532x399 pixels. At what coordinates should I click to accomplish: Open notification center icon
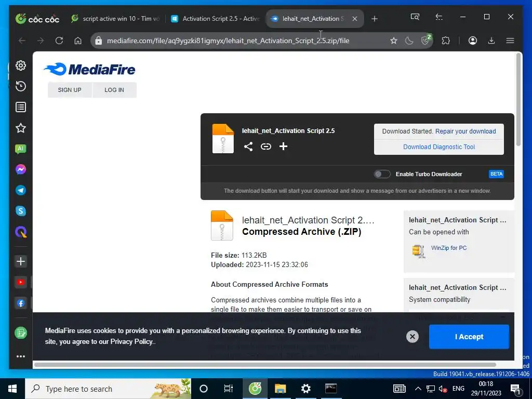515,389
